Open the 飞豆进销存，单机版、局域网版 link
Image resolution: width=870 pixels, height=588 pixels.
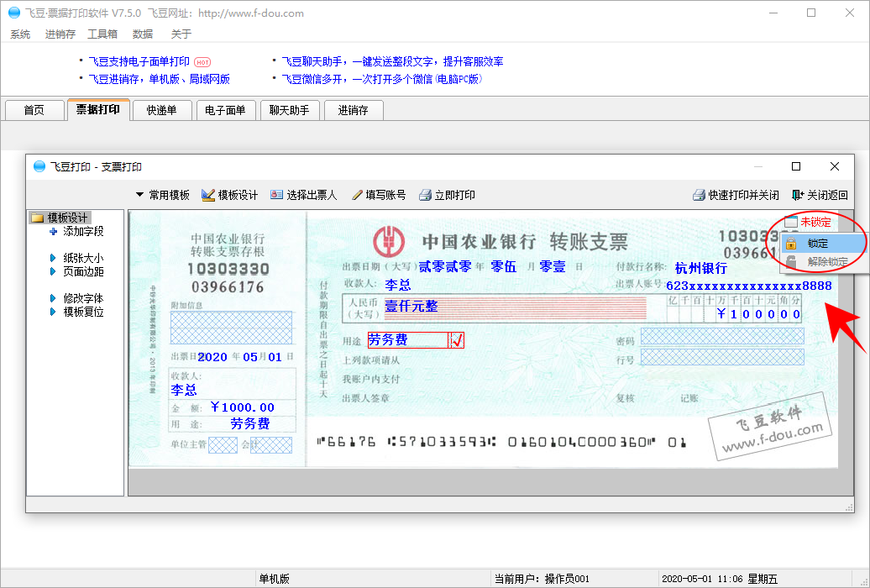click(160, 80)
